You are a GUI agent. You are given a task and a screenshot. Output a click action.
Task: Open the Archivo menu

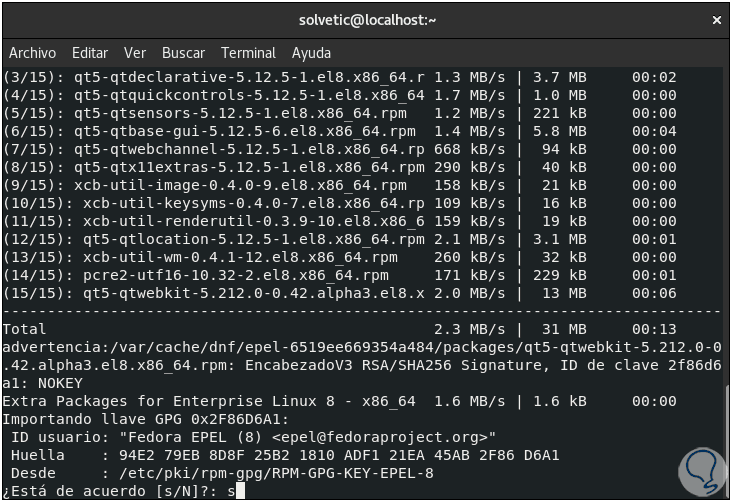click(33, 53)
